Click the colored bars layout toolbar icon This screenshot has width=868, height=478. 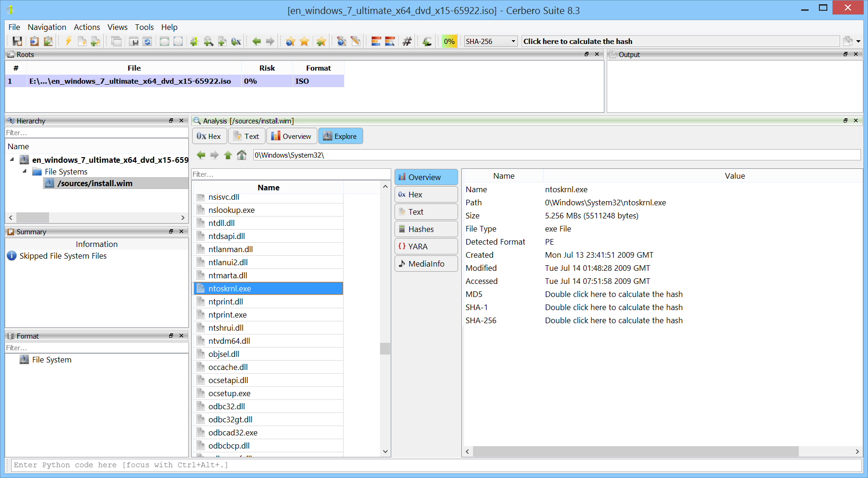tap(376, 41)
